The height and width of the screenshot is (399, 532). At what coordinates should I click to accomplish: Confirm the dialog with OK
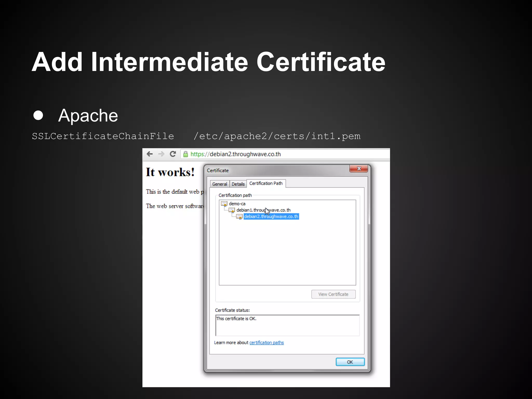[x=350, y=362]
